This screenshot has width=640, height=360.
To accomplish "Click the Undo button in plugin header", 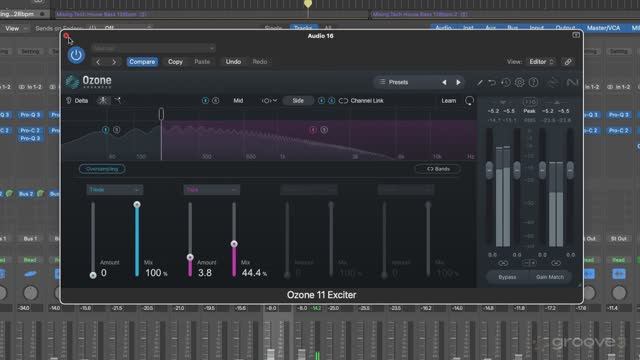I will coord(233,62).
